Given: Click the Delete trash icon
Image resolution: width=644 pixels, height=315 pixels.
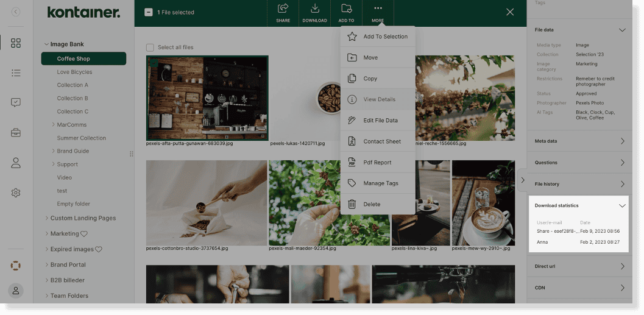Looking at the screenshot, I should coord(352,204).
